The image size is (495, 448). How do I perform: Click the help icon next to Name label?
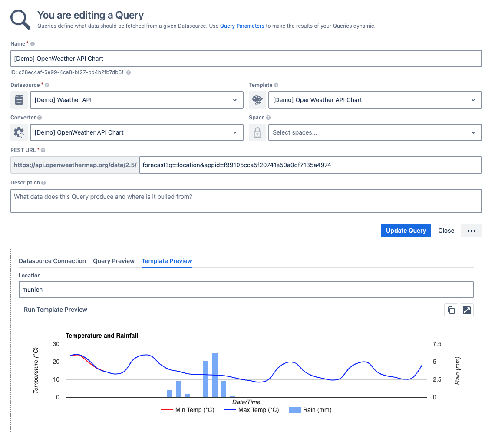click(x=33, y=44)
